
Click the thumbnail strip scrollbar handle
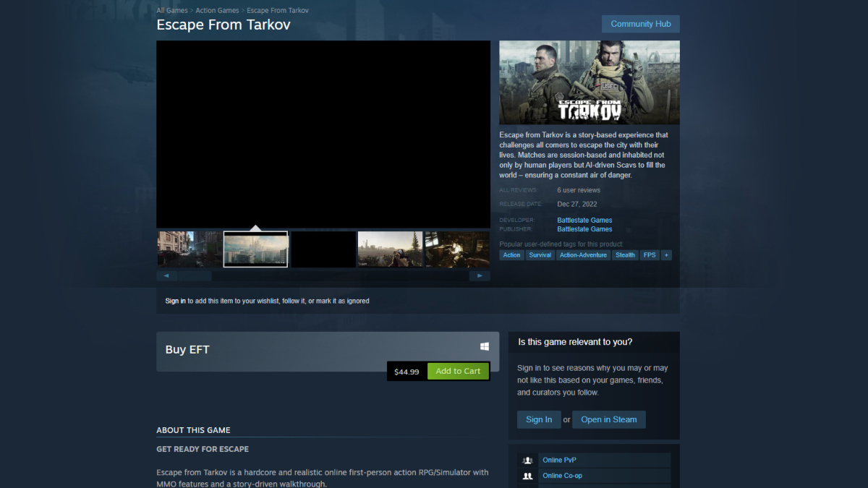click(195, 276)
